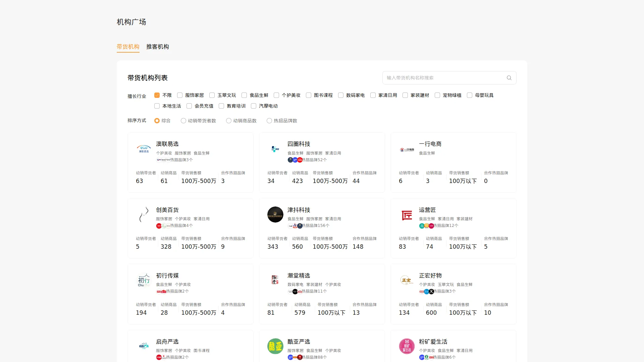Image resolution: width=644 pixels, height=362 pixels.
Task: Click brand icons beside 热招品牌156个
Action: tap(295, 226)
